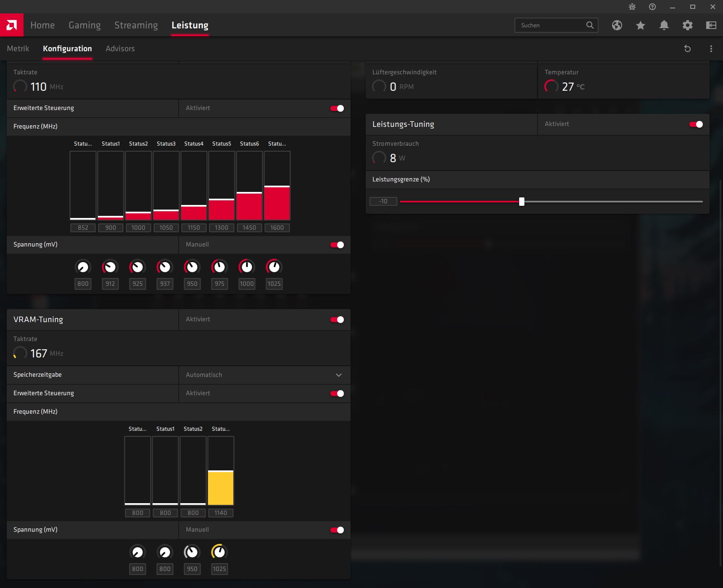The width and height of the screenshot is (723, 588).
Task: Open the settings gear icon
Action: tap(688, 25)
